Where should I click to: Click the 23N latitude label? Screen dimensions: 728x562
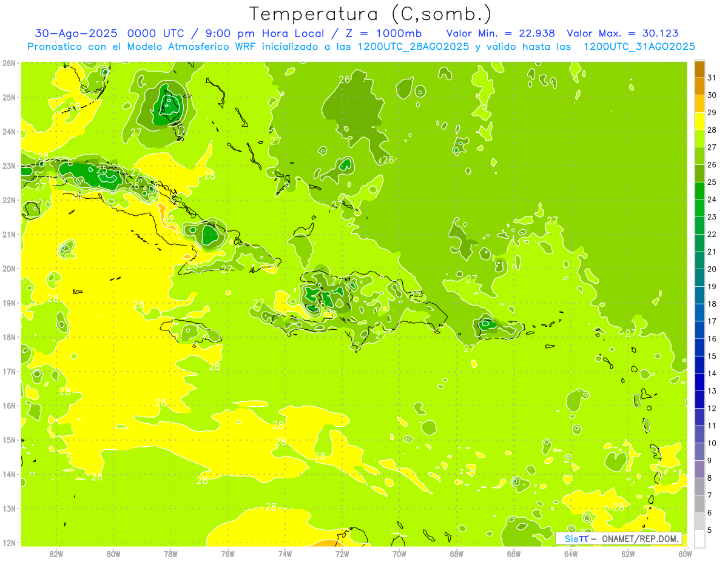[x=9, y=166]
